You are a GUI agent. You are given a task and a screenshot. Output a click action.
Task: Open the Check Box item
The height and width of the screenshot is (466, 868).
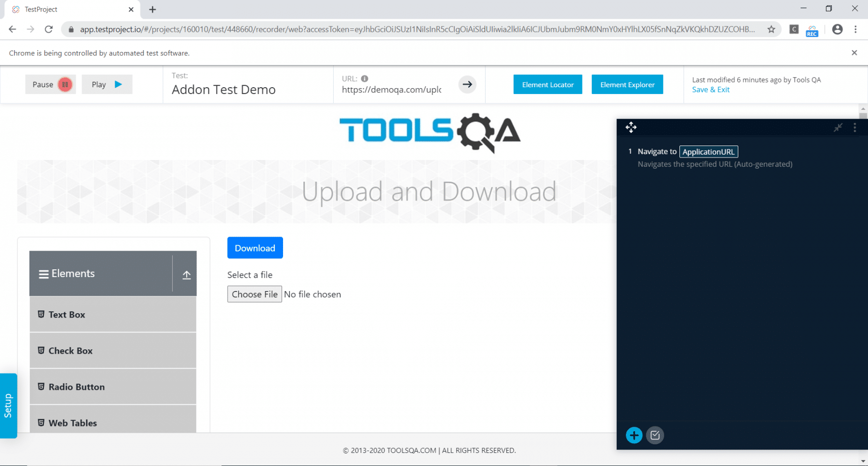pos(113,350)
